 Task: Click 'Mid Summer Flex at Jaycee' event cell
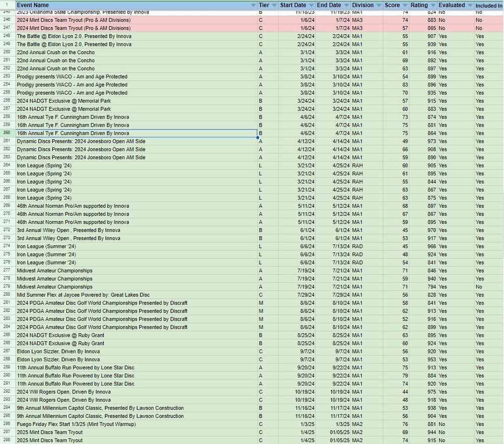click(136, 295)
